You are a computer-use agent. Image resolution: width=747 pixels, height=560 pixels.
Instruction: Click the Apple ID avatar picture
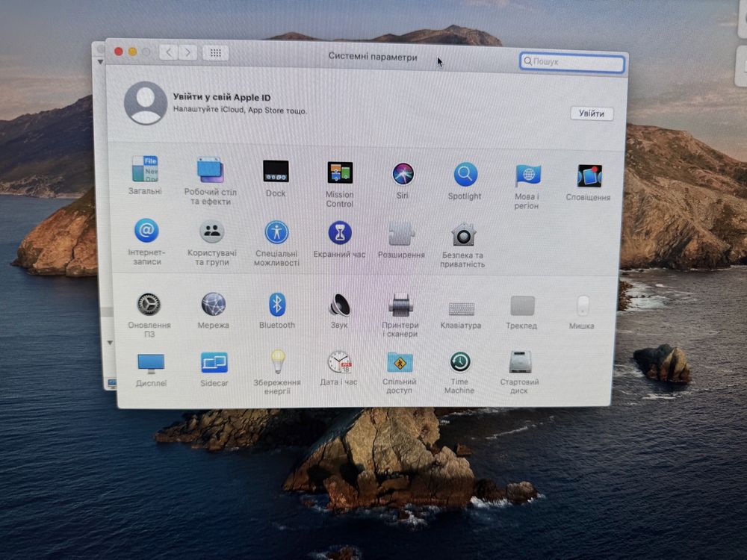click(x=146, y=103)
